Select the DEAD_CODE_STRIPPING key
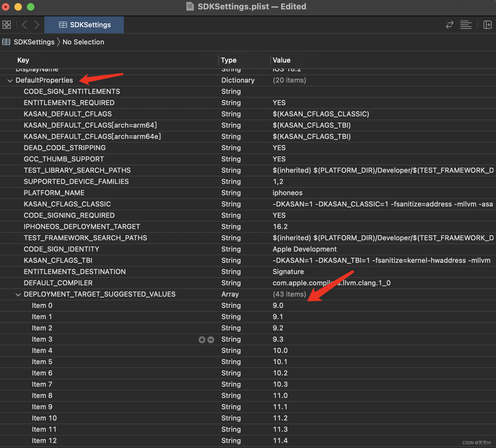This screenshot has width=496, height=448. (65, 148)
